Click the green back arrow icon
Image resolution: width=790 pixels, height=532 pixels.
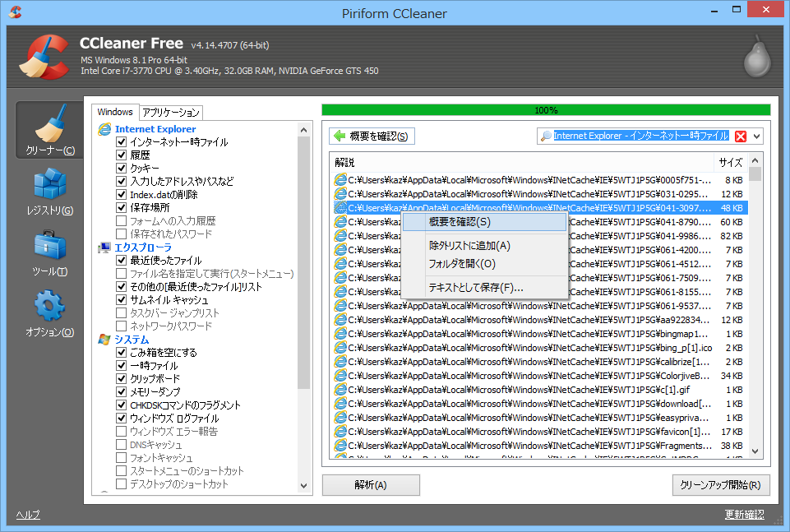[x=340, y=136]
